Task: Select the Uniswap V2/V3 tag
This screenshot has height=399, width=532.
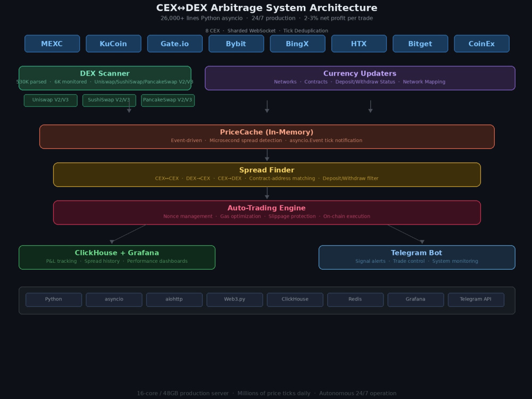Action: tap(51, 101)
